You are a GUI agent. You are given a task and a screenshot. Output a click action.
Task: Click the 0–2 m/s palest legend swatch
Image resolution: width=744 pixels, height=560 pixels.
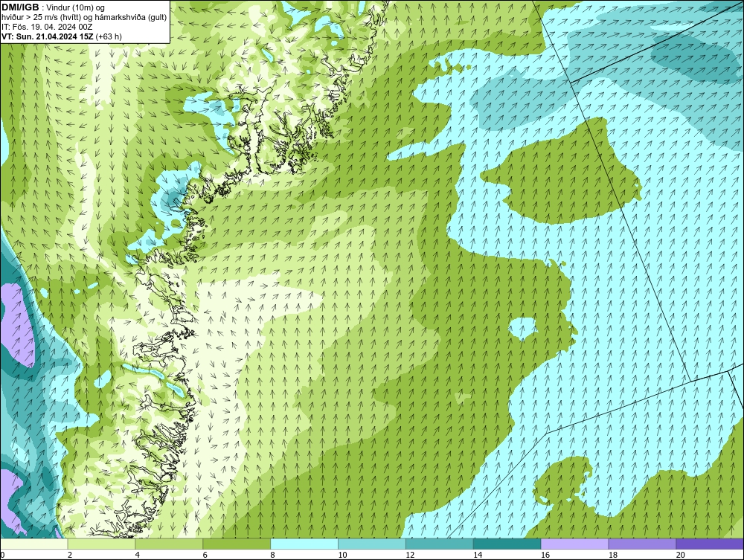pyautogui.click(x=34, y=544)
